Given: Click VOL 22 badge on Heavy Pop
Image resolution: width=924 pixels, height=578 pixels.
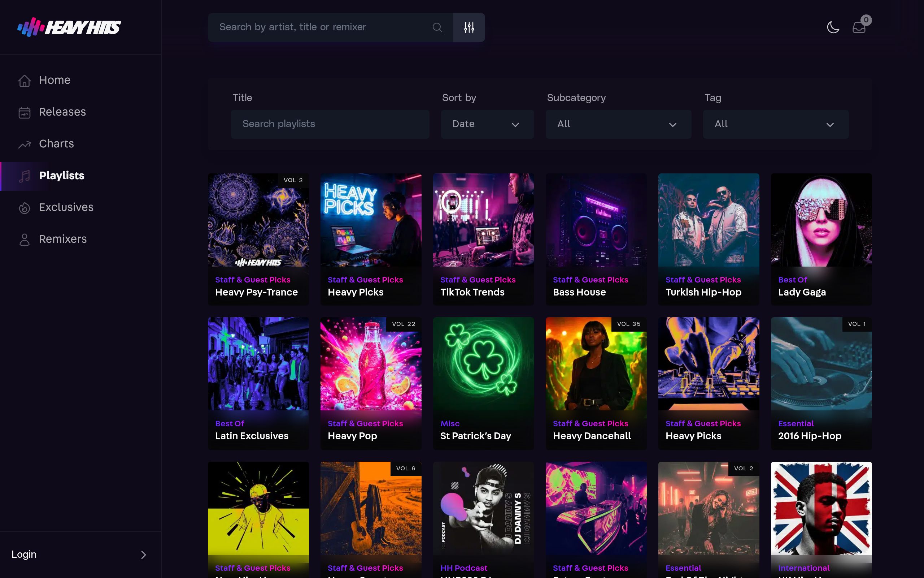Looking at the screenshot, I should [x=404, y=324].
